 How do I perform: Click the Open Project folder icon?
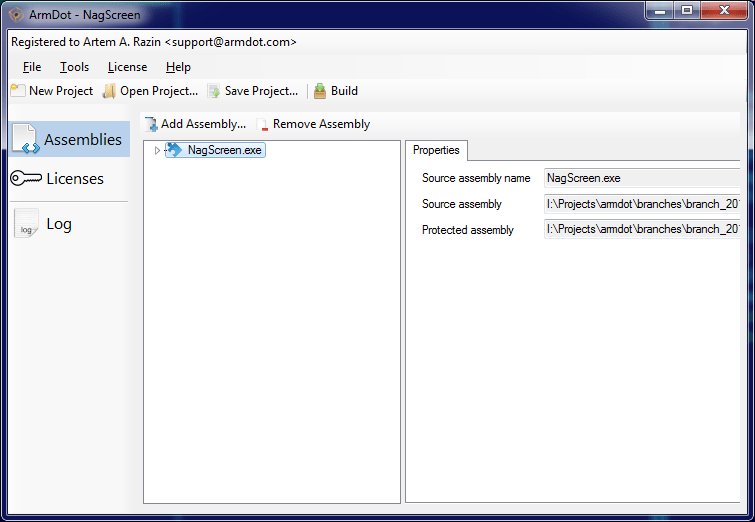(x=109, y=91)
